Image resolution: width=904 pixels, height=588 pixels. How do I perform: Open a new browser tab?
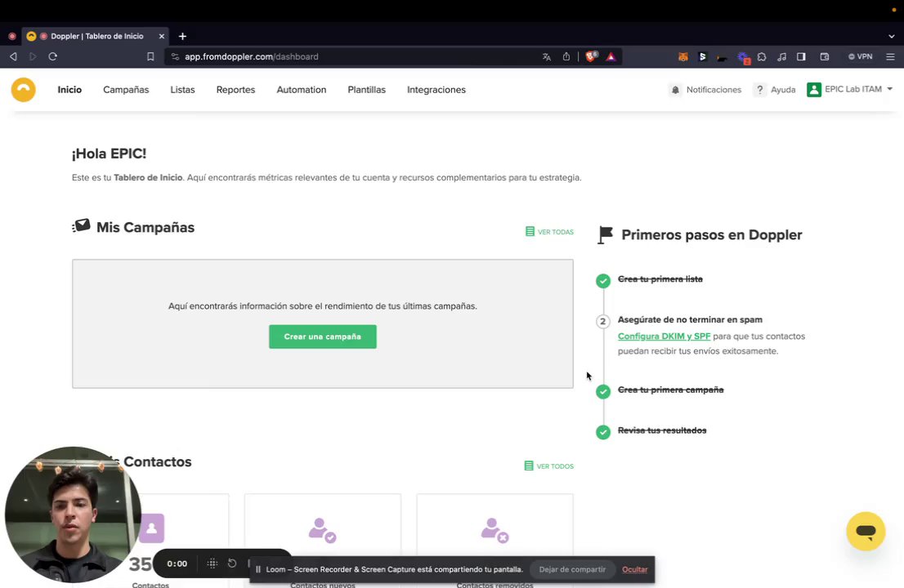(182, 36)
